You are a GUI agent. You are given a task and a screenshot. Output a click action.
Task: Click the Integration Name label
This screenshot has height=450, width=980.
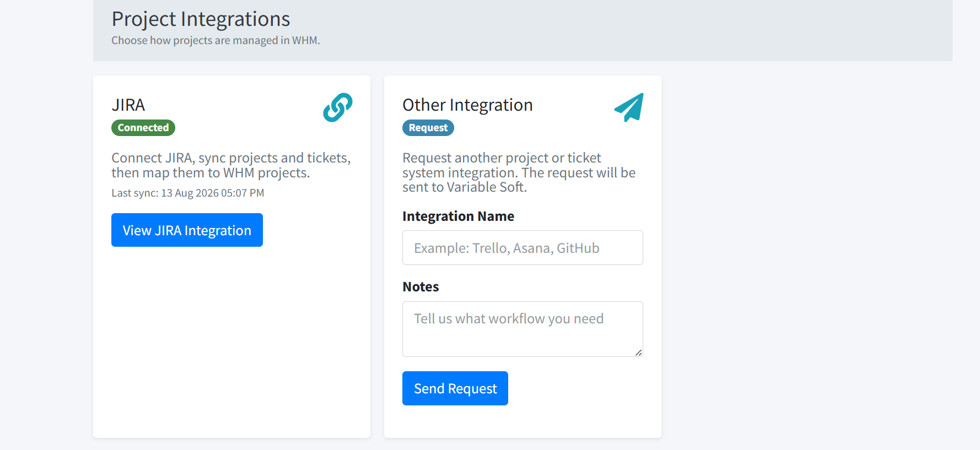click(x=458, y=216)
